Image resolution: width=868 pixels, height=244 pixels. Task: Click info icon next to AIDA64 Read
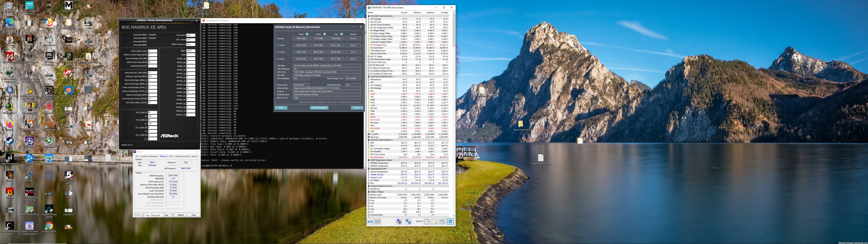coord(307,34)
